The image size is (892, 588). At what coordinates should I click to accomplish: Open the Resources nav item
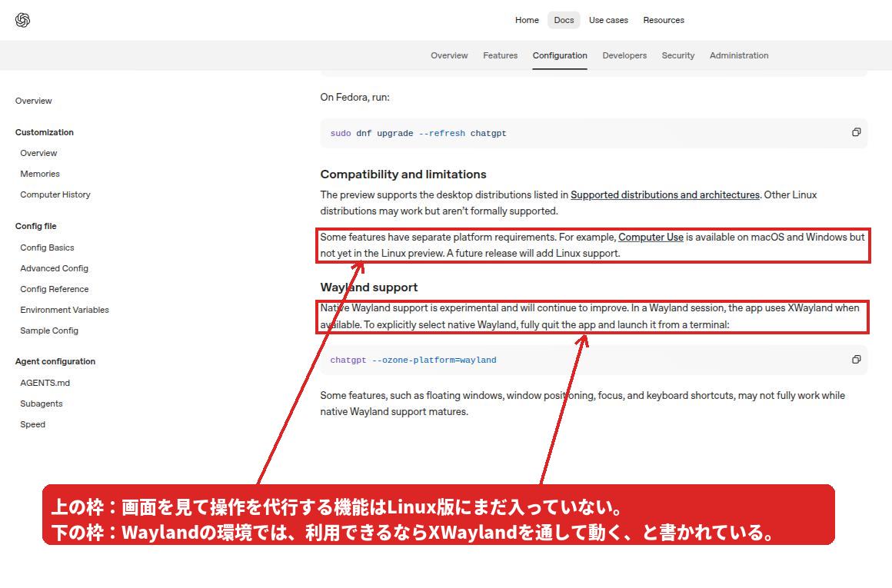[x=664, y=20]
